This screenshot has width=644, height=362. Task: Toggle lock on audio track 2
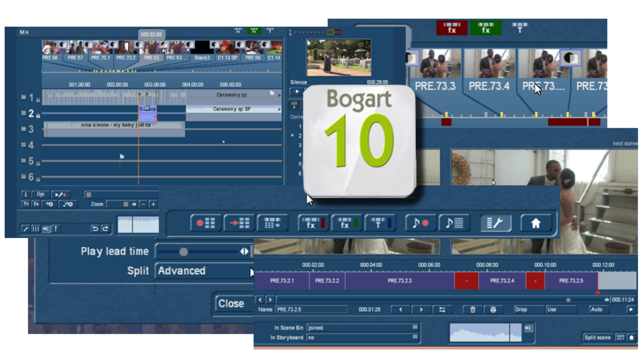click(38, 116)
